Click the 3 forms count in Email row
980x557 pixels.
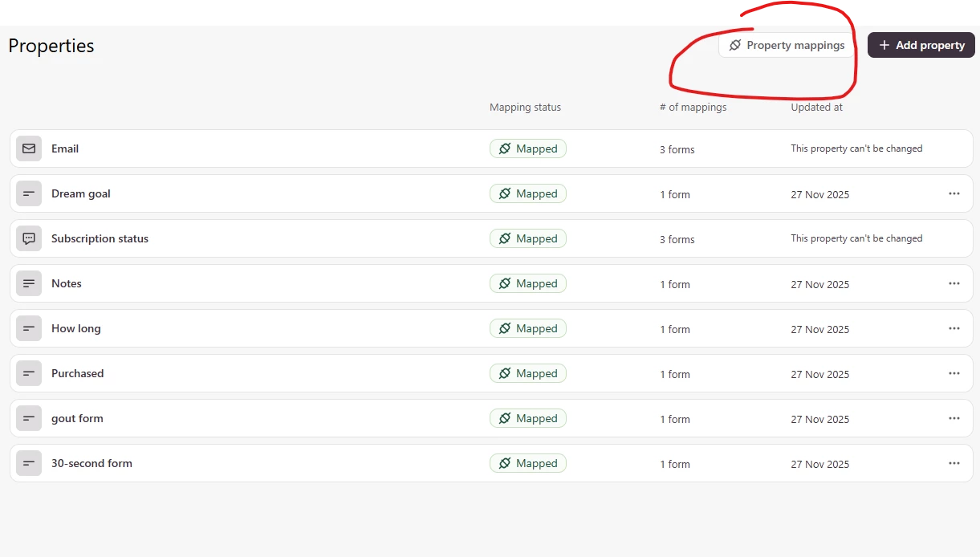tap(677, 149)
